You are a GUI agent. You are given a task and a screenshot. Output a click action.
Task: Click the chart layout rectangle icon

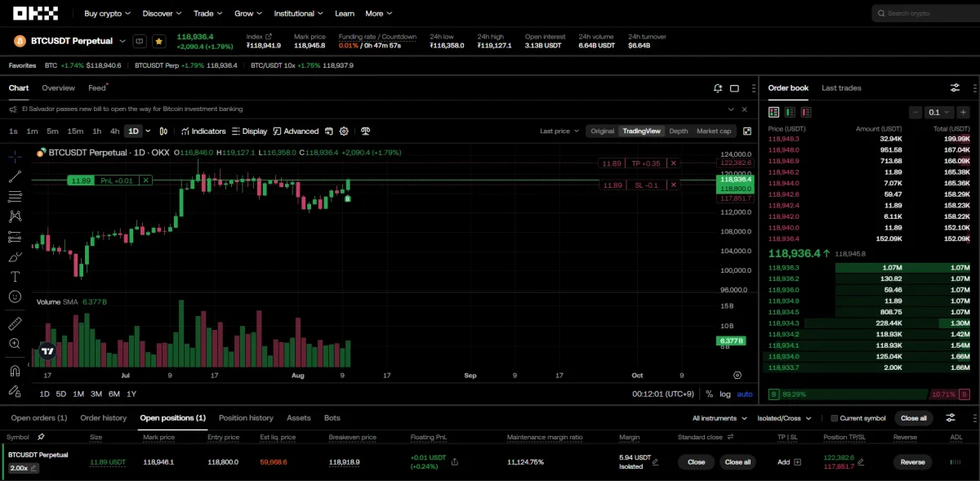coord(734,88)
